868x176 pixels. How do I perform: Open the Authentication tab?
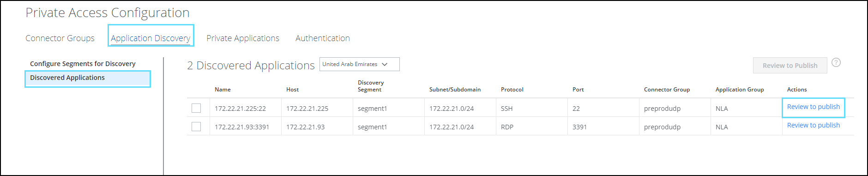click(323, 38)
